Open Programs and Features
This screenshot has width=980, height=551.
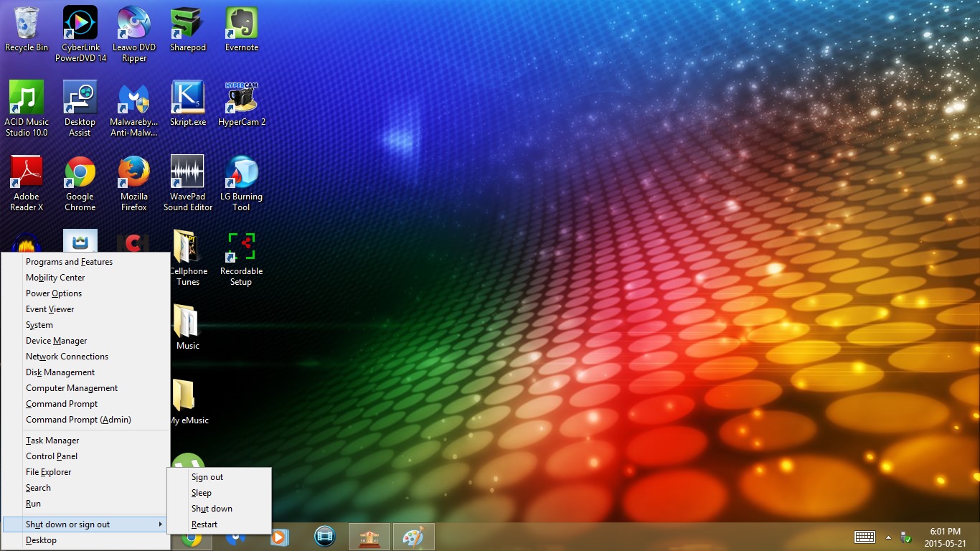click(86, 262)
